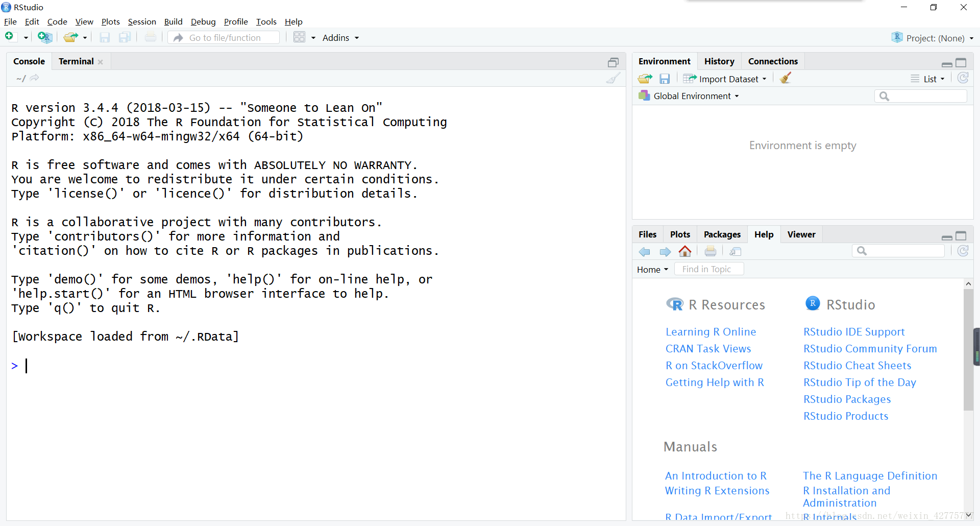
Task: Focus the Go to file/function field
Action: tap(224, 38)
